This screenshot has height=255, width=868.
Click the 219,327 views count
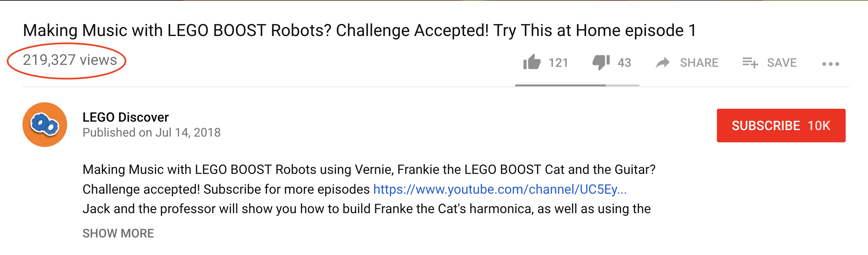coord(70,60)
